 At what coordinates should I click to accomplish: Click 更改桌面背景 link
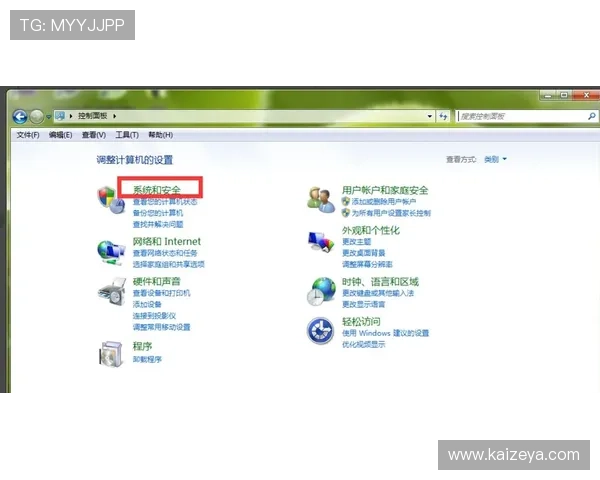click(x=364, y=253)
